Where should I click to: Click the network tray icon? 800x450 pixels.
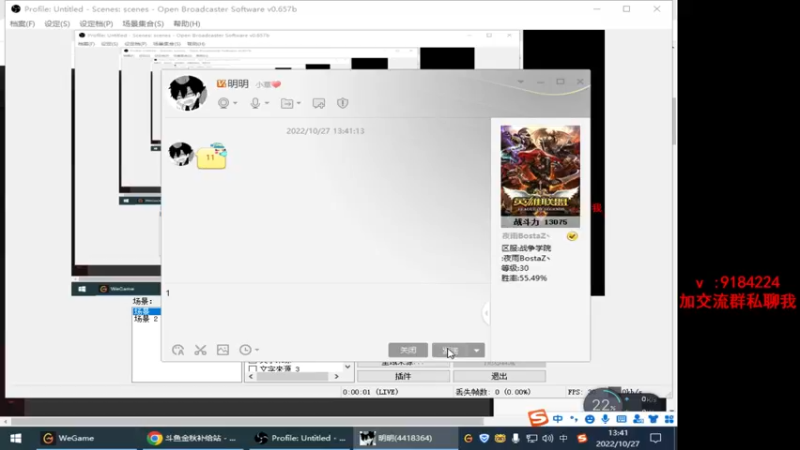[532, 438]
